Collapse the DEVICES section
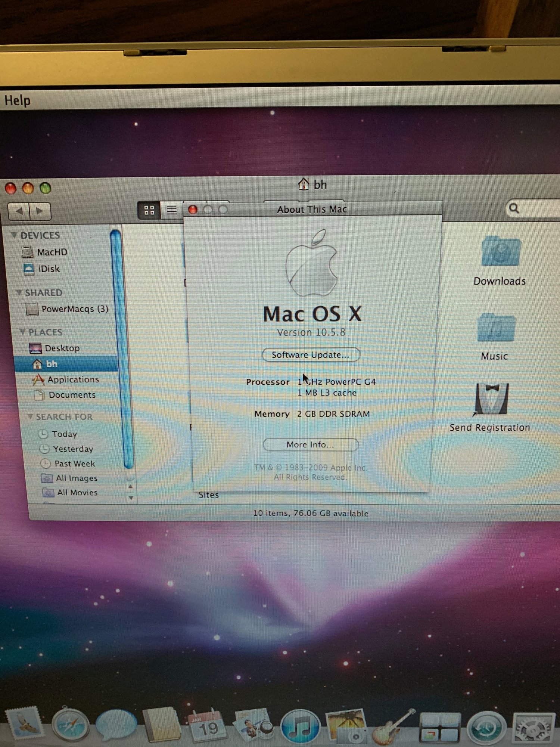Screen dimensions: 560x747 coord(14,235)
